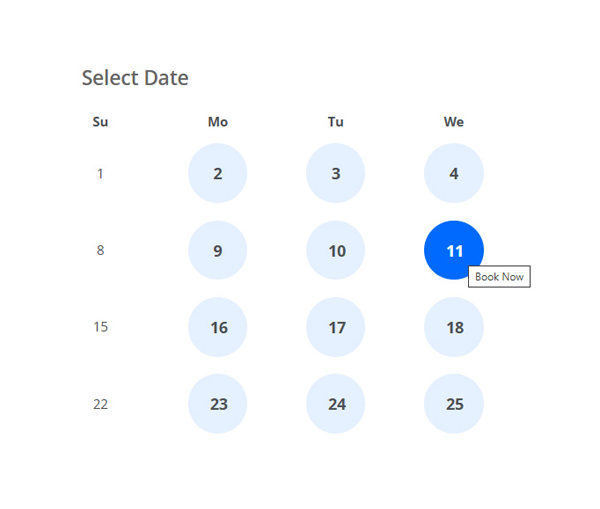Choose the 25th date circle
Screen dimensions: 600x509
(x=454, y=404)
